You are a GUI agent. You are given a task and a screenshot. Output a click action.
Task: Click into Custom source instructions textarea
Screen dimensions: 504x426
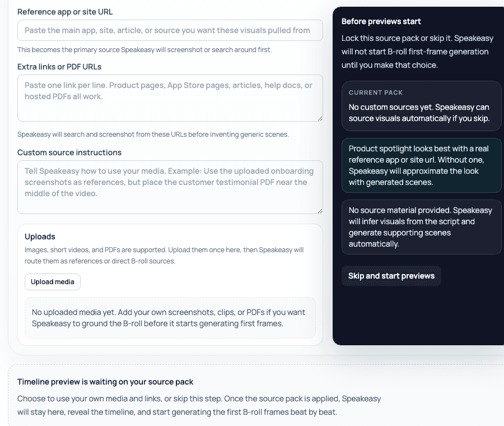[170, 187]
